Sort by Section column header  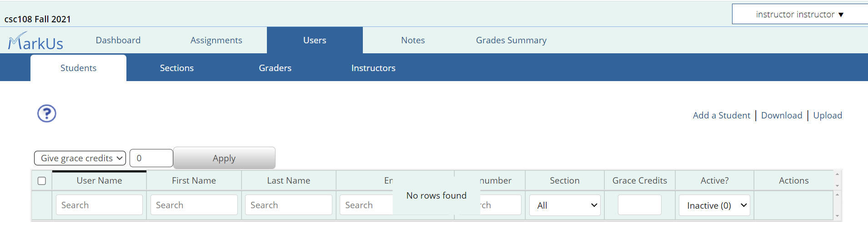pos(565,180)
